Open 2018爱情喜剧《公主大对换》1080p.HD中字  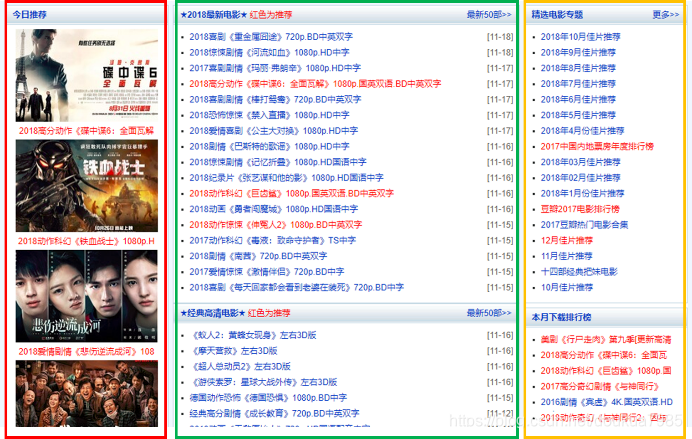[x=274, y=131]
